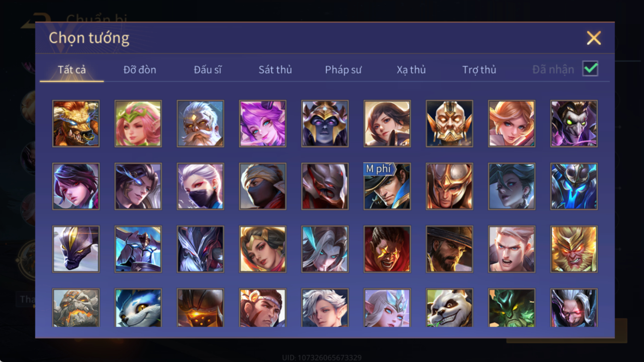Viewport: 644px width, 362px height.
Task: Select the purple-haired girl hero portrait
Action: [263, 124]
